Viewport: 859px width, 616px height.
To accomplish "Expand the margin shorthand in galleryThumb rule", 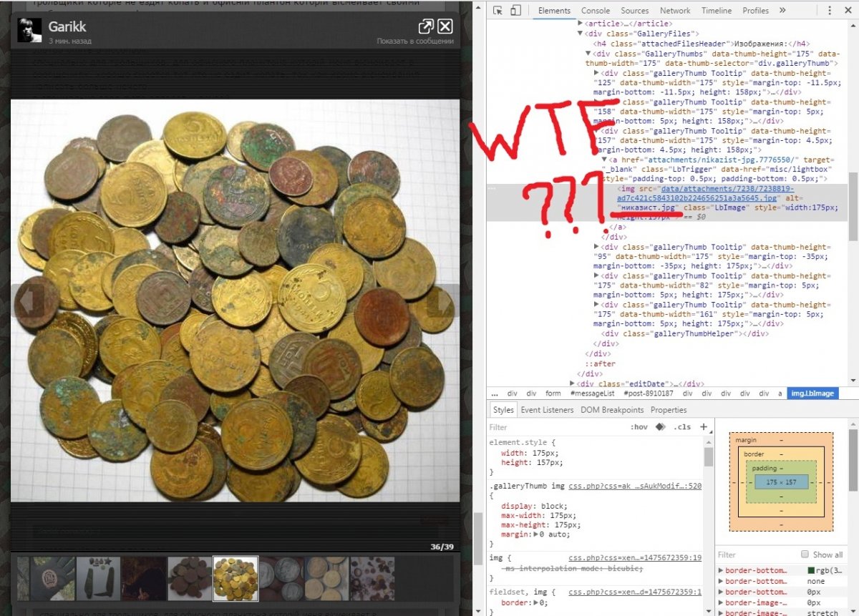I will coord(535,535).
